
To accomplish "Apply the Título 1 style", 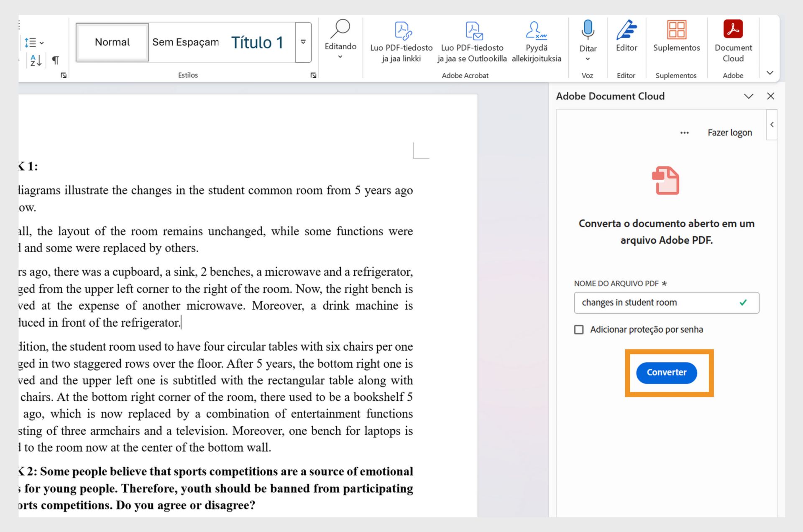I will [257, 42].
